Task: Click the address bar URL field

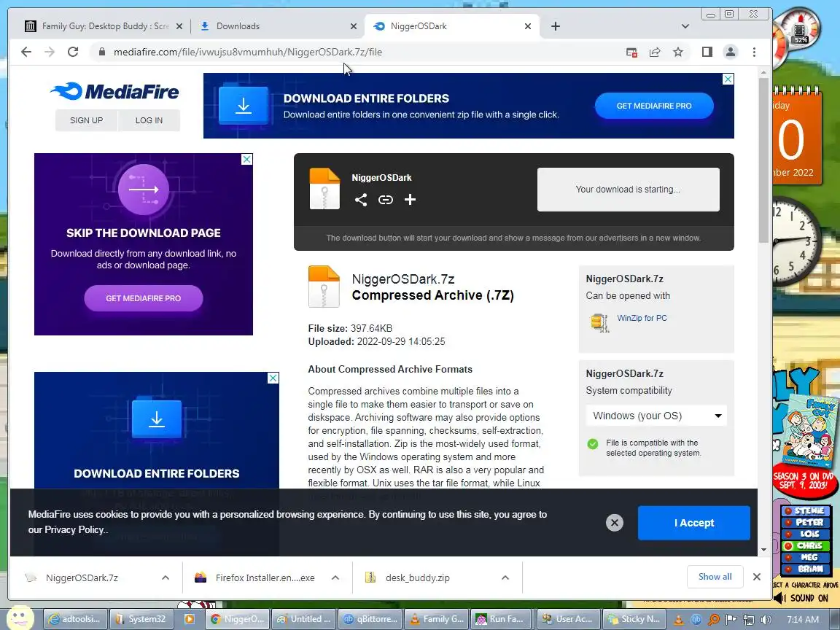Action: click(x=357, y=52)
